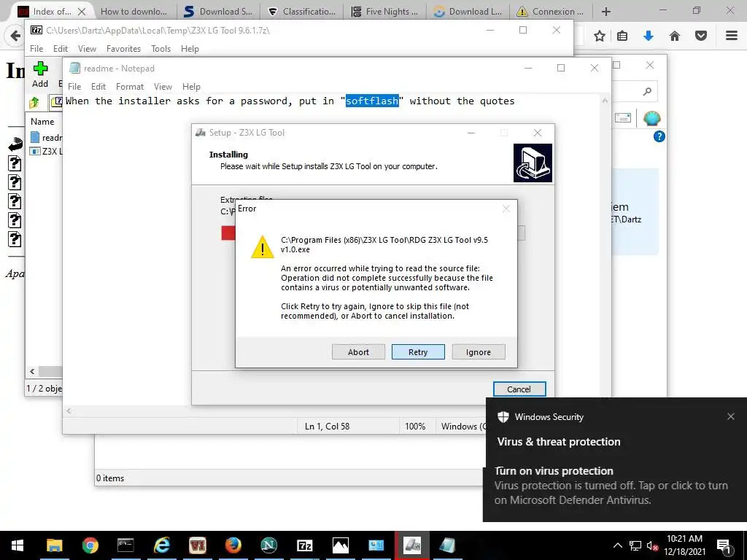This screenshot has width=747, height=560.
Task: Click Ignore in the Error dialog
Action: tap(479, 352)
